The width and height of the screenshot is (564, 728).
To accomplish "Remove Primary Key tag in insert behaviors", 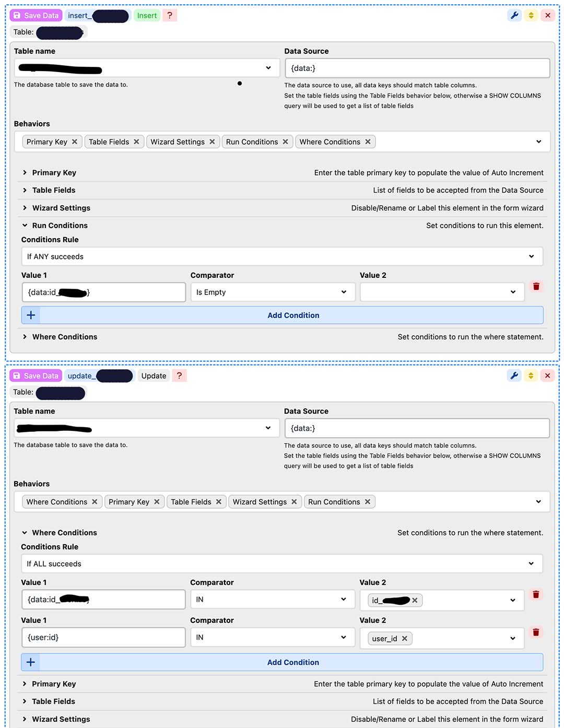I will (x=75, y=142).
